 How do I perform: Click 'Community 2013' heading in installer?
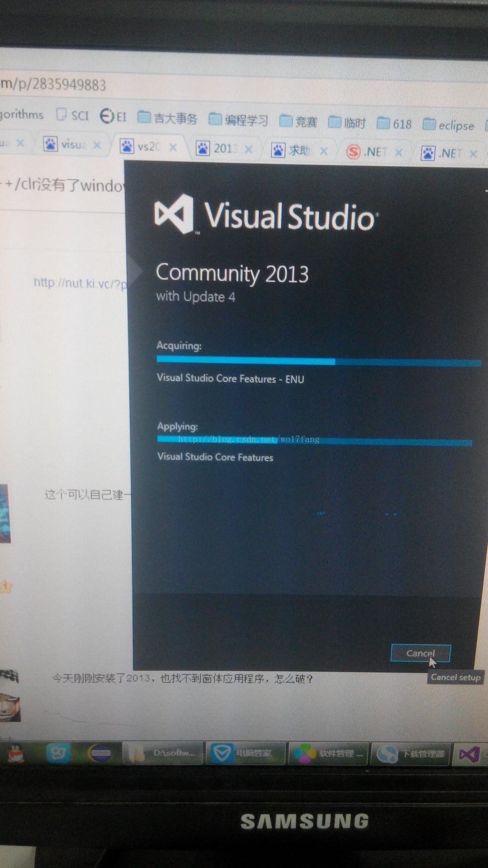(232, 274)
